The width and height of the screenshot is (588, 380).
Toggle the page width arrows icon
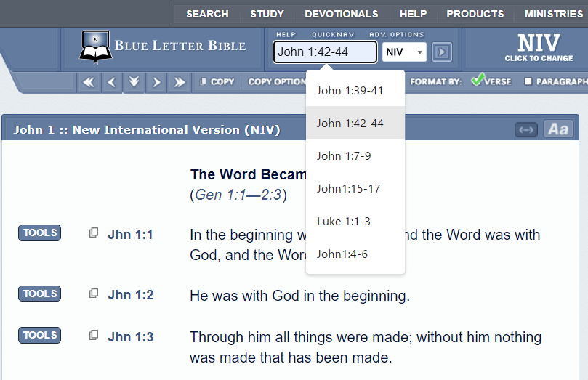(526, 129)
